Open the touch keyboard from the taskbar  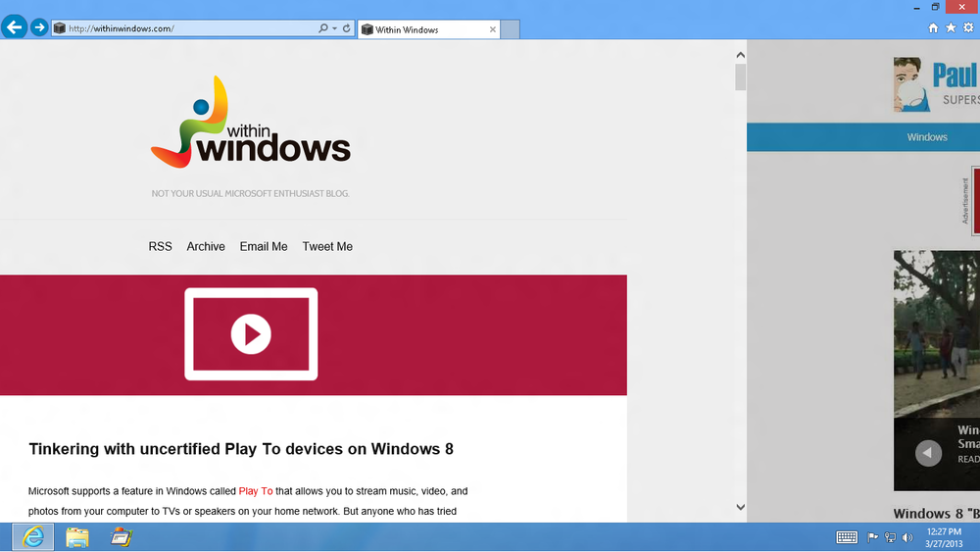847,537
